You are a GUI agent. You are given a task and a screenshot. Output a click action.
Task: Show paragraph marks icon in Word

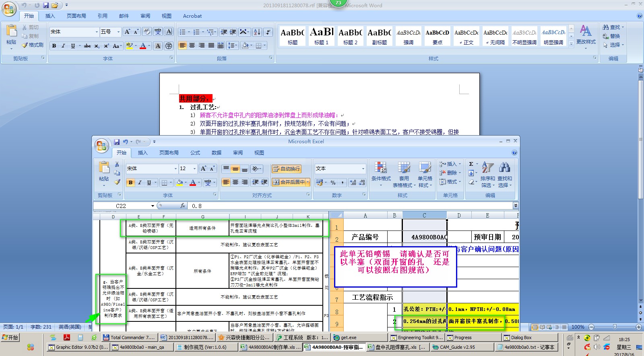click(x=268, y=32)
